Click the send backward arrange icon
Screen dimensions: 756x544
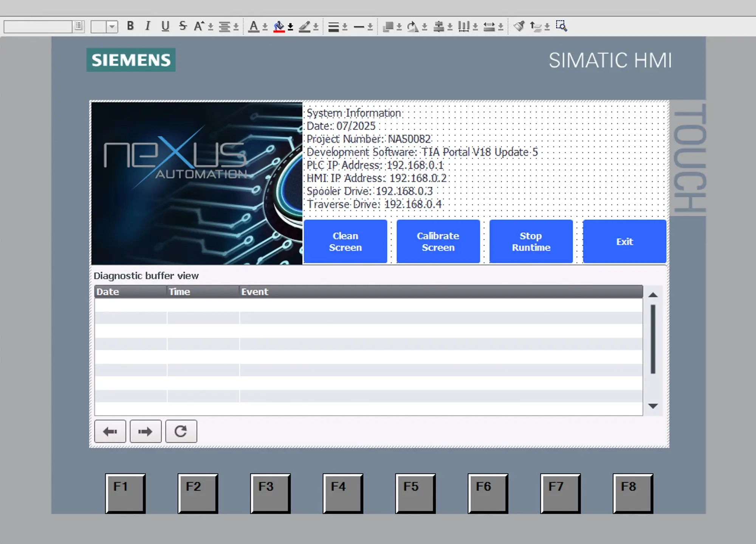tap(389, 26)
